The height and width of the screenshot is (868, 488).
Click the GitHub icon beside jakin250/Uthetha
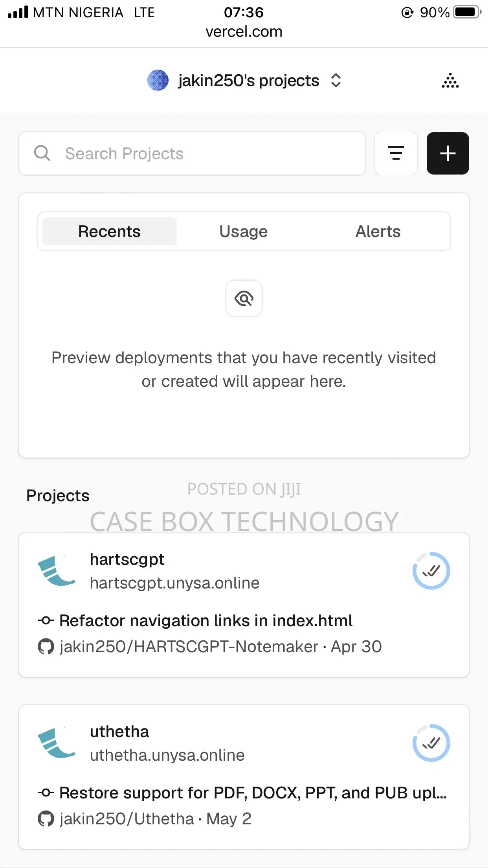46,819
